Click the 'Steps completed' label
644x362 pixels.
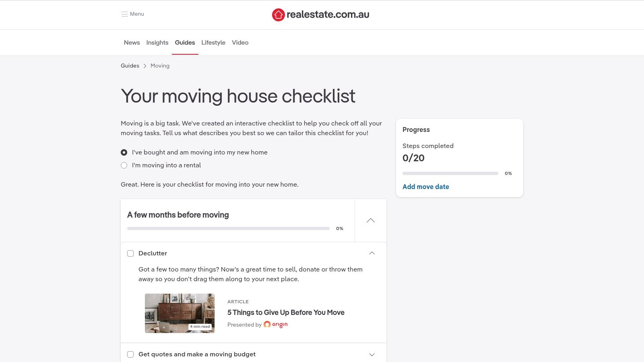tap(428, 146)
